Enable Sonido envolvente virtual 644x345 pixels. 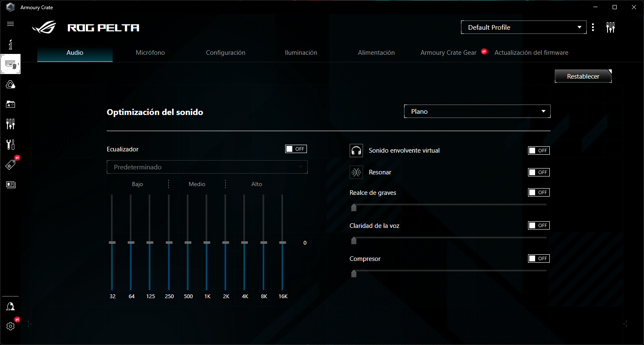(x=539, y=151)
